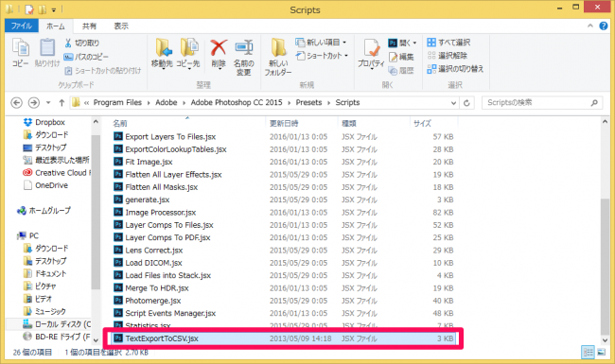This screenshot has width=615, height=364.
Task: Click History (履歴) ribbon item
Action: pos(401,71)
